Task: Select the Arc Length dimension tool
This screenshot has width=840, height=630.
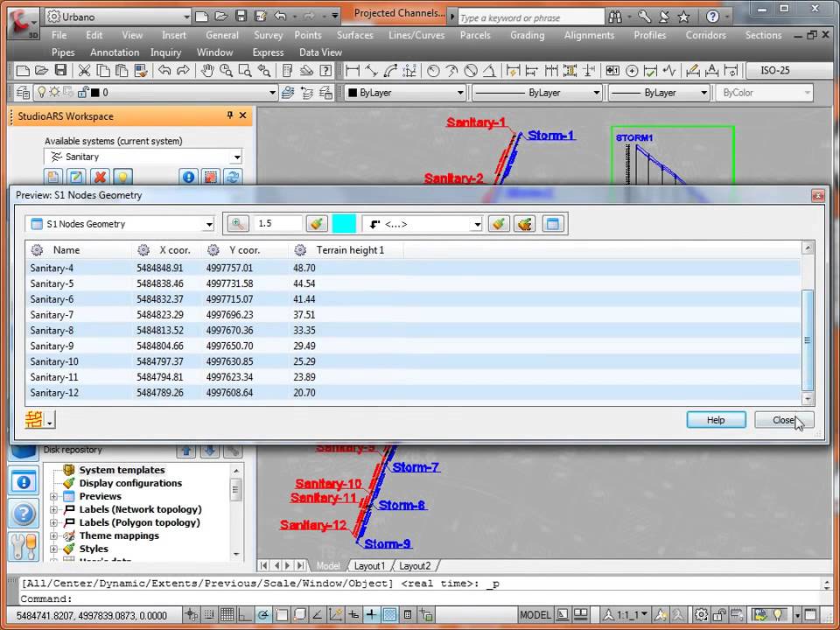Action: point(390,70)
